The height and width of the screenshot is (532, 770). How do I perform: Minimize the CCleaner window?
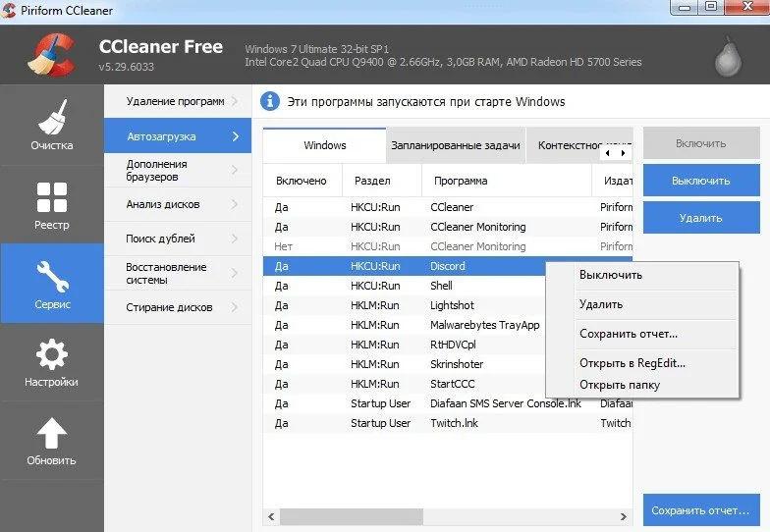click(686, 8)
